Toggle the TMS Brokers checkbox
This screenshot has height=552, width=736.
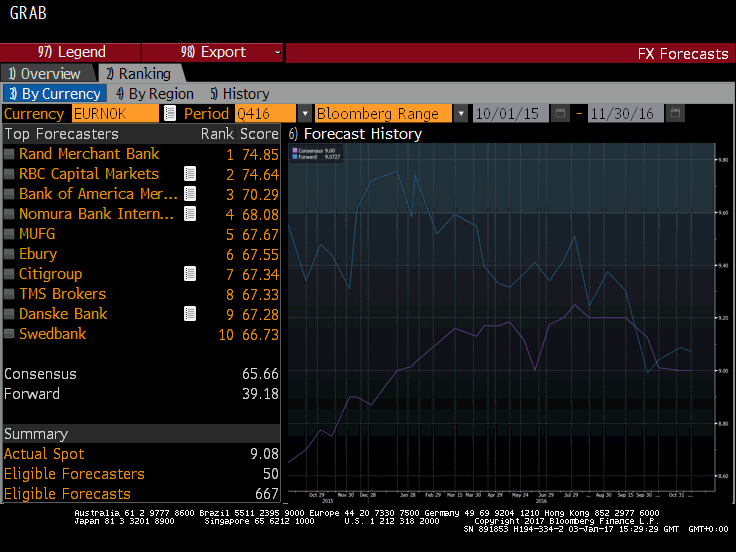click(x=9, y=294)
